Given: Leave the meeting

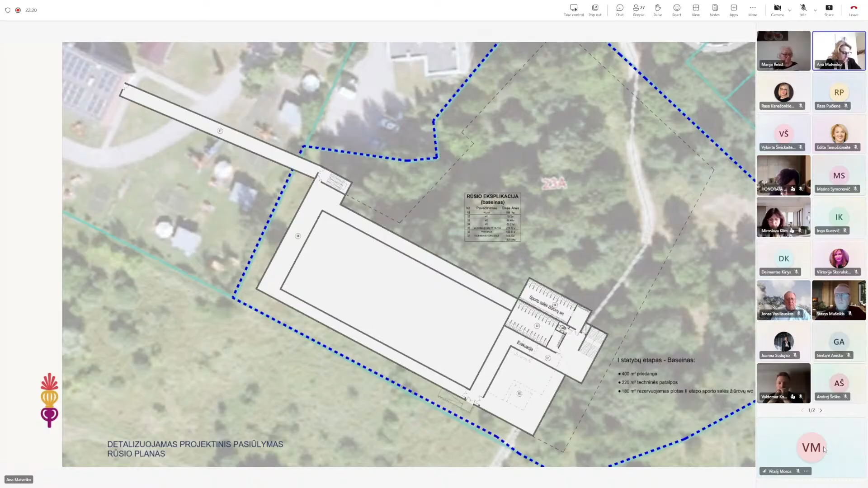Looking at the screenshot, I should pos(853,9).
